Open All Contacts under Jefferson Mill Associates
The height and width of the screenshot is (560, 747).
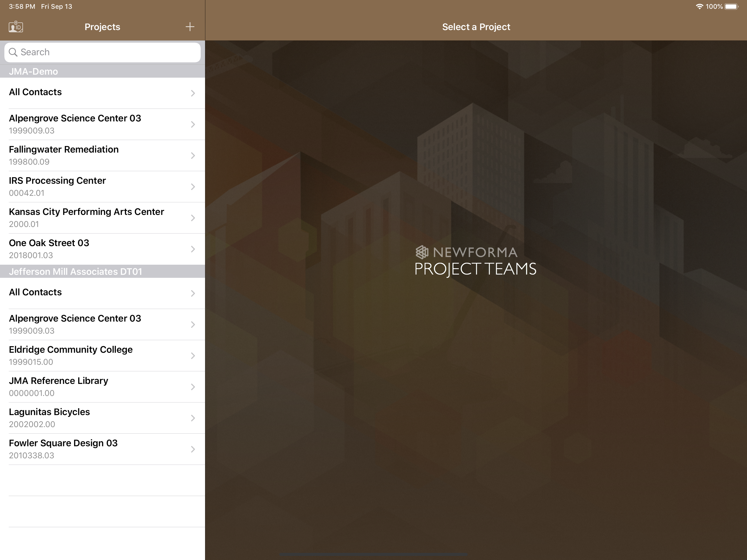[102, 293]
